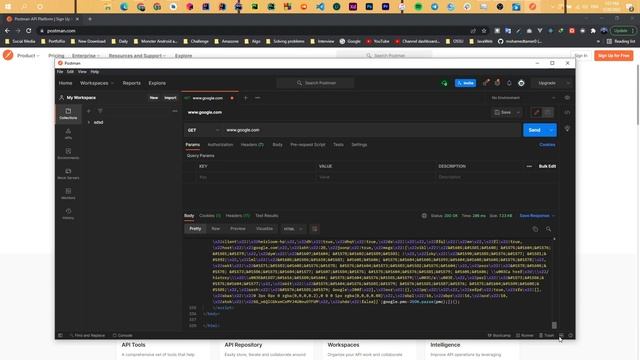Open the APIs sidebar panel
This screenshot has width=640, height=360.
68,133
